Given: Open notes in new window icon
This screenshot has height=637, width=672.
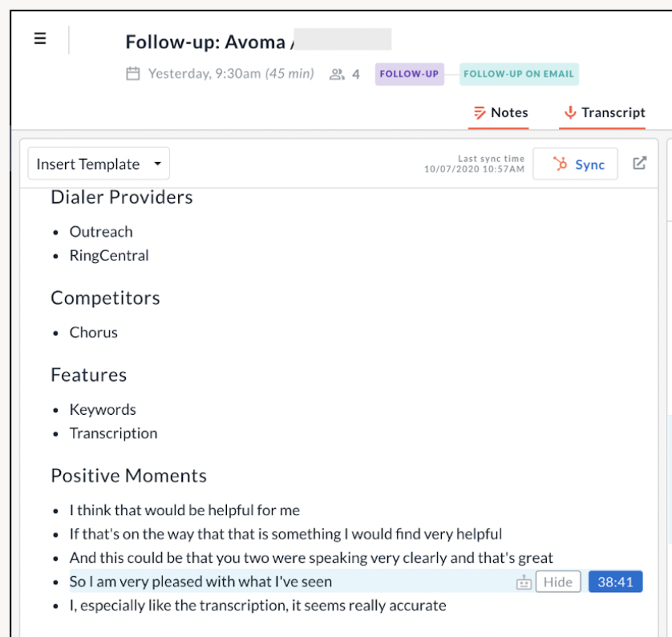Looking at the screenshot, I should coord(639,164).
